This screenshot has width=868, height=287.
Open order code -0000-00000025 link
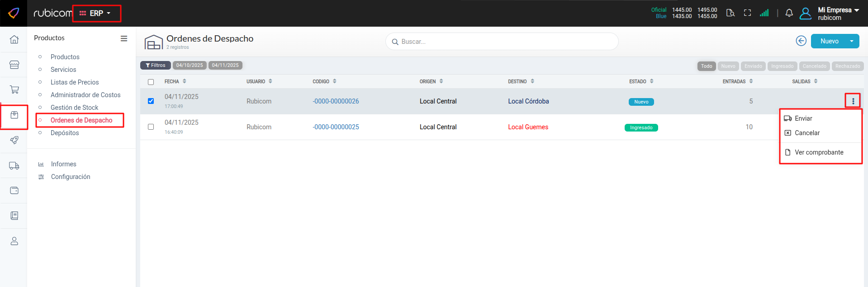point(336,127)
